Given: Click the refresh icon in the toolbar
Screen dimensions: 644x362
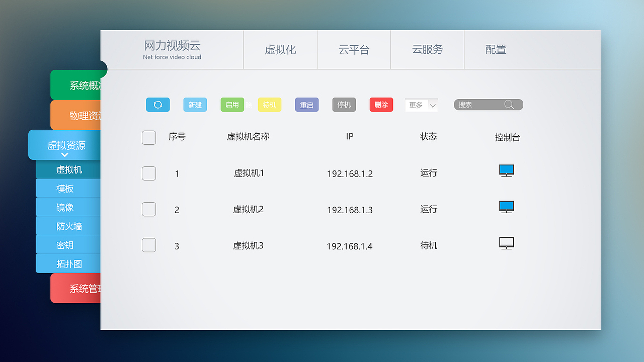Looking at the screenshot, I should click(x=157, y=105).
